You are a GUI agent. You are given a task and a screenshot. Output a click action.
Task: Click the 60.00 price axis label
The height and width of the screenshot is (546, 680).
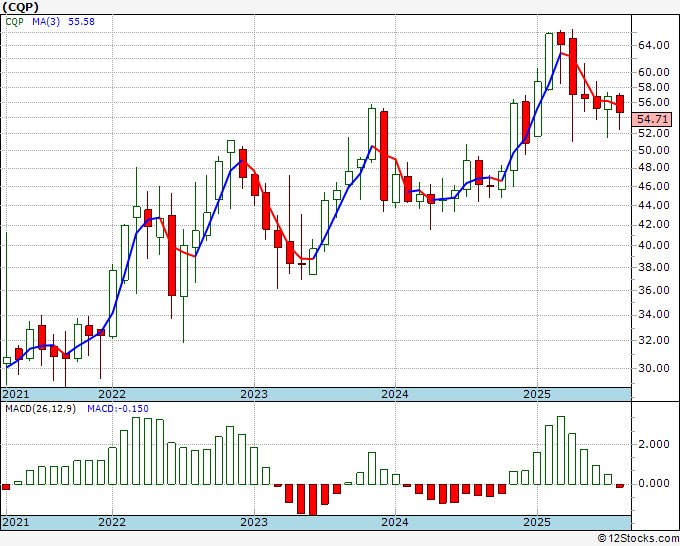tap(653, 72)
